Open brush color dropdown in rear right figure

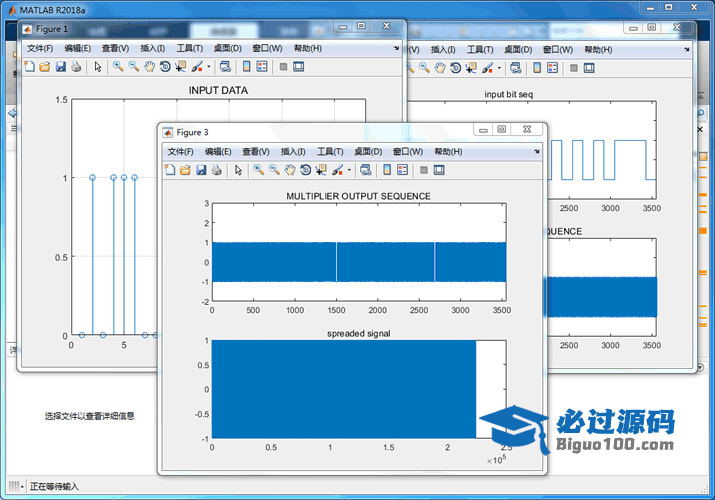click(x=499, y=68)
